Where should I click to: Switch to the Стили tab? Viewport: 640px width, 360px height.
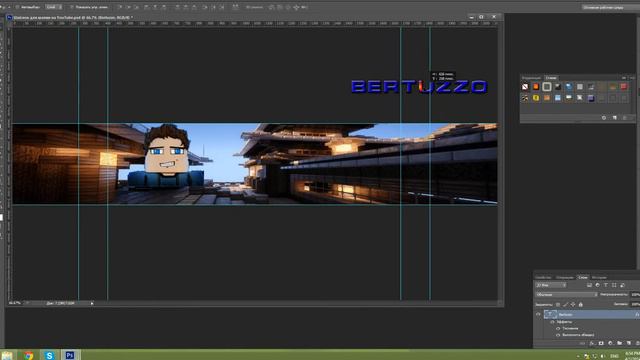click(552, 78)
